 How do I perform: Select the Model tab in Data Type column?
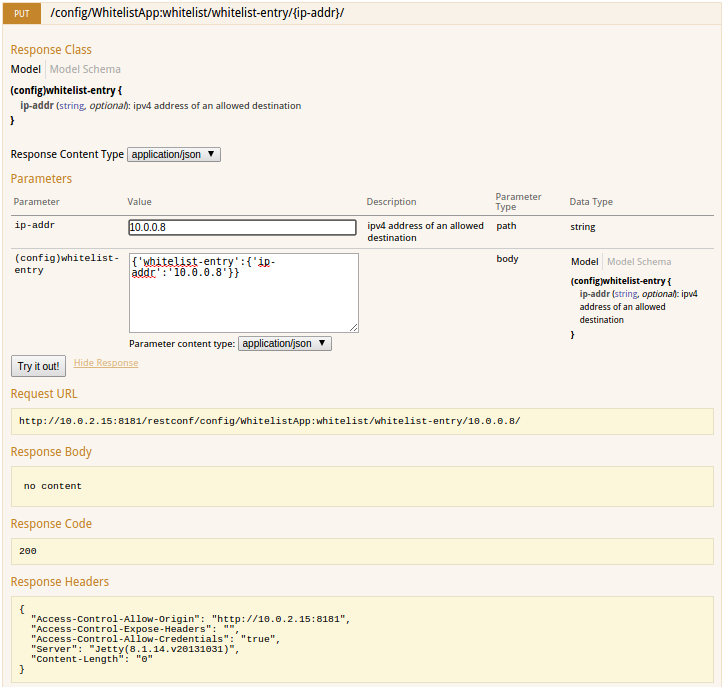coord(584,262)
